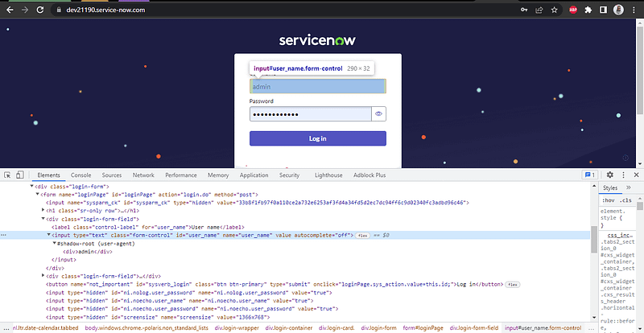Switch to the Network tab
The width and height of the screenshot is (644, 333).
(143, 175)
